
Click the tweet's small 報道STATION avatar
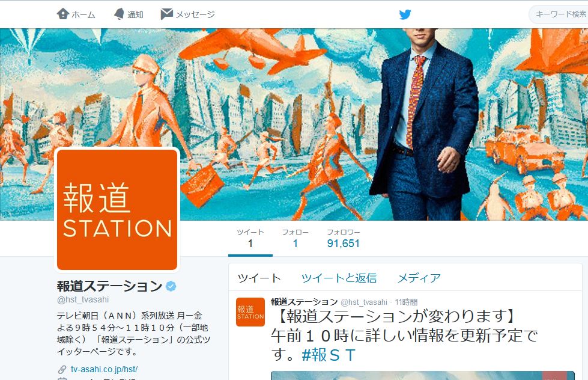click(250, 312)
